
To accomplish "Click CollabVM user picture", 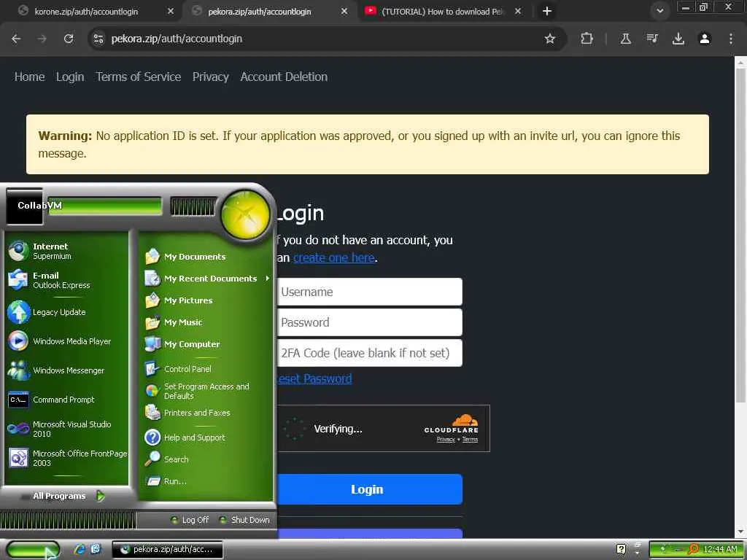I will (x=24, y=206).
